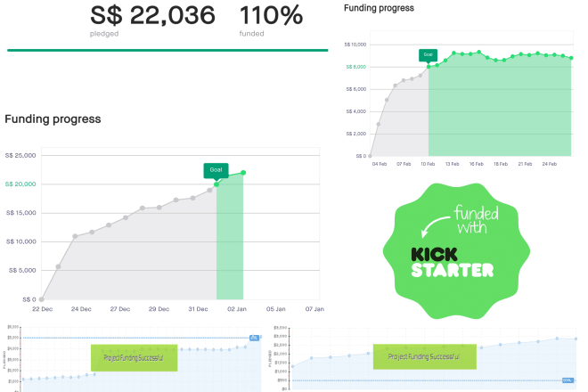The image size is (588, 392).
Task: Click the 10 Feb date label
Action: tap(428, 164)
